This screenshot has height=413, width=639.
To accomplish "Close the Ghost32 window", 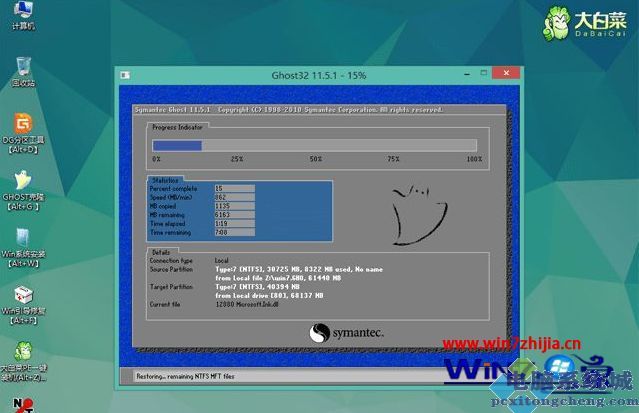I will coord(506,73).
